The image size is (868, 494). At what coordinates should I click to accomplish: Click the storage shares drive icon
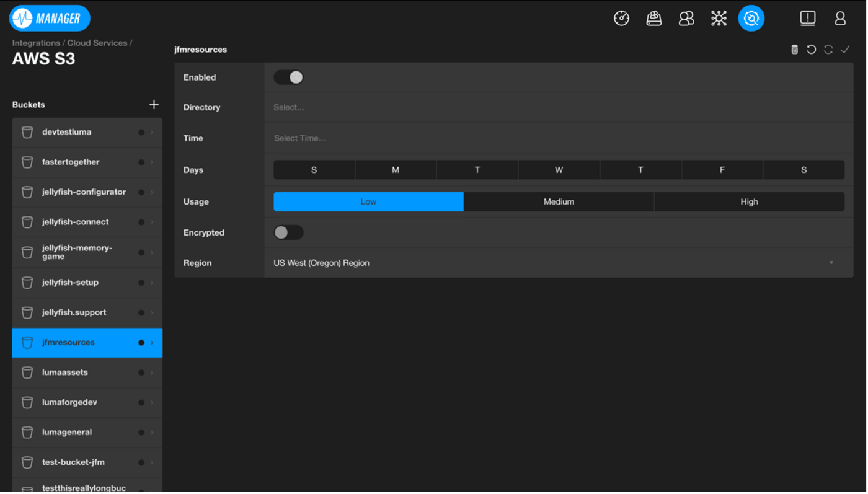(653, 19)
